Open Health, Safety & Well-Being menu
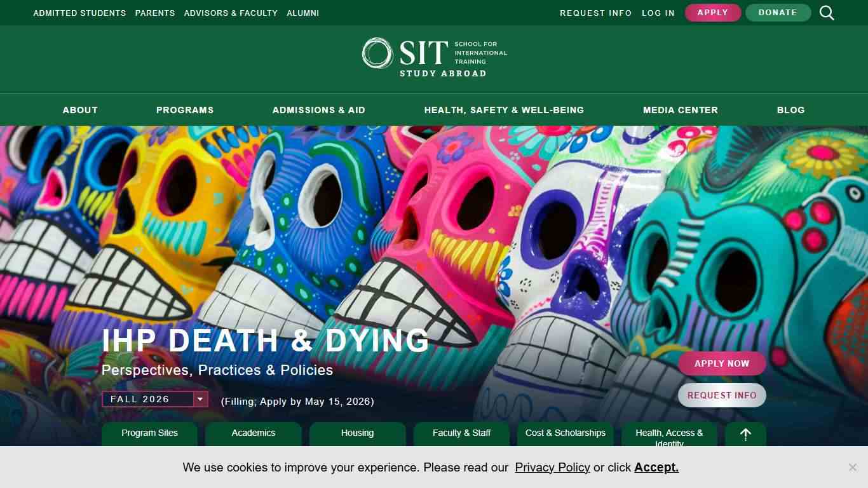 [504, 110]
